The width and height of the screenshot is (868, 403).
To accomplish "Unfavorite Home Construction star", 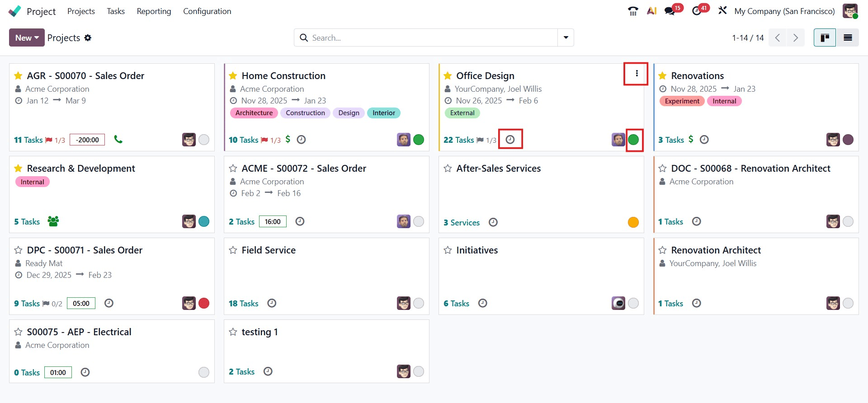I will tap(233, 75).
